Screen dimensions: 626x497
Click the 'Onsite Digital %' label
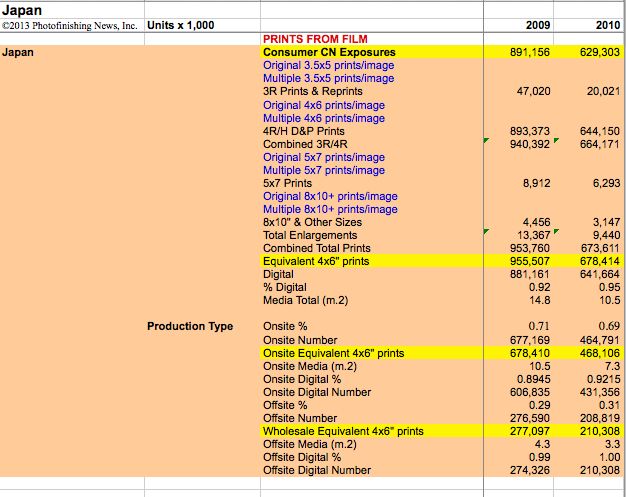(302, 379)
